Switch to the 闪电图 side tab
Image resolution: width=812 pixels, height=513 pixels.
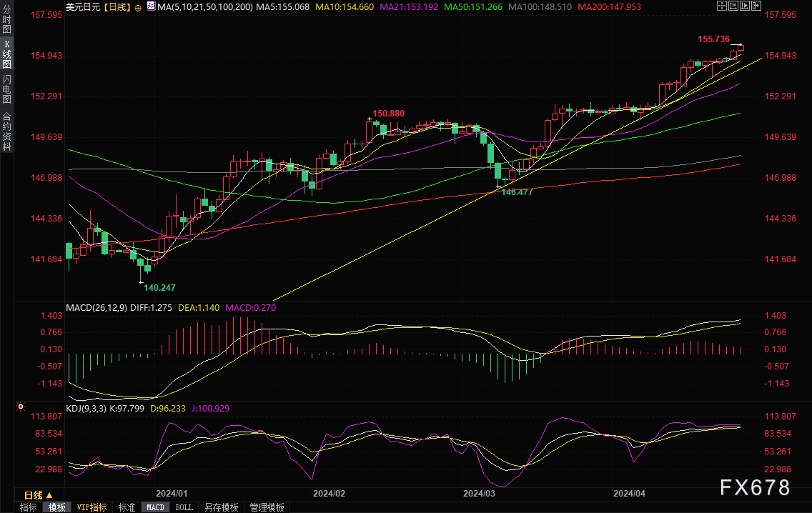click(6, 89)
